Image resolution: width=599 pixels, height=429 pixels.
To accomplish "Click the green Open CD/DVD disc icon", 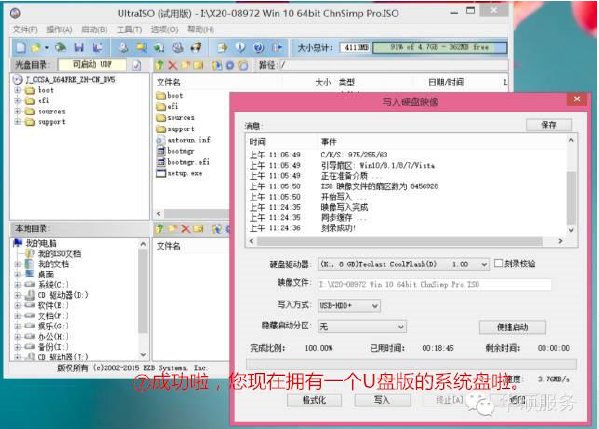I will pos(60,47).
